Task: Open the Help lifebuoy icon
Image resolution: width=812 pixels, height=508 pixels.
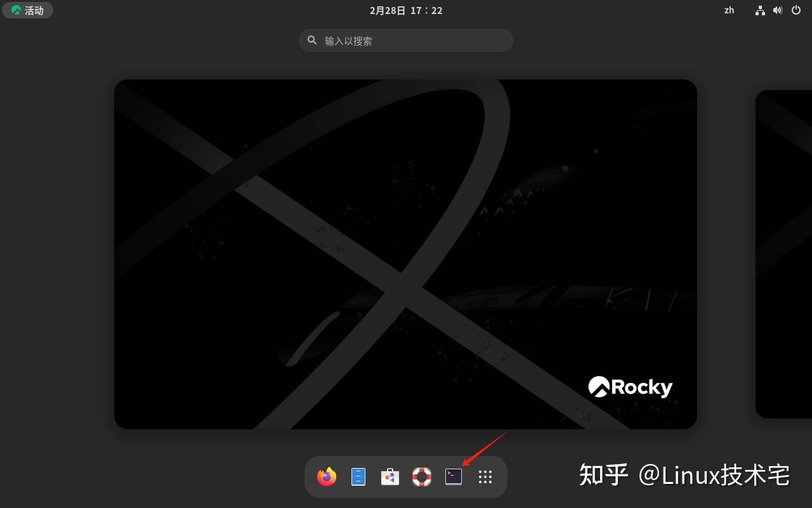Action: tap(422, 477)
